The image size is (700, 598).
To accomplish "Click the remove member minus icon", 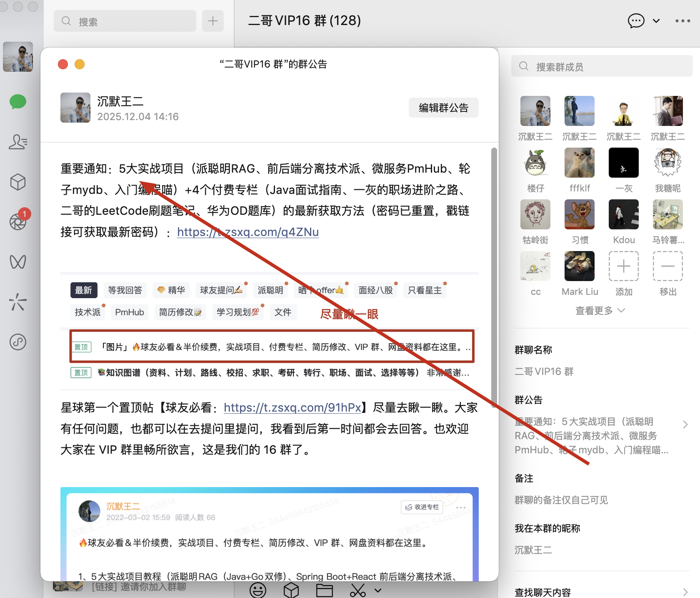I will click(x=667, y=266).
